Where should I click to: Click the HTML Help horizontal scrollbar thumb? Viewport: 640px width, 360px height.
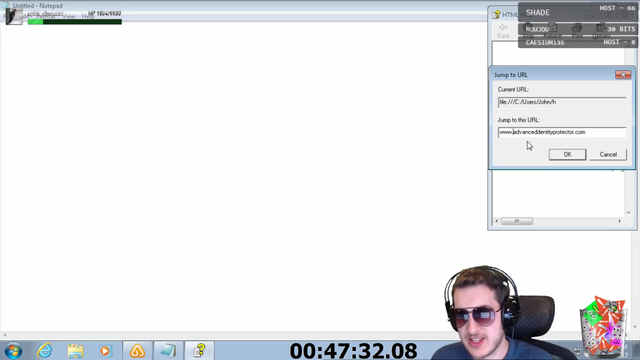(517, 221)
